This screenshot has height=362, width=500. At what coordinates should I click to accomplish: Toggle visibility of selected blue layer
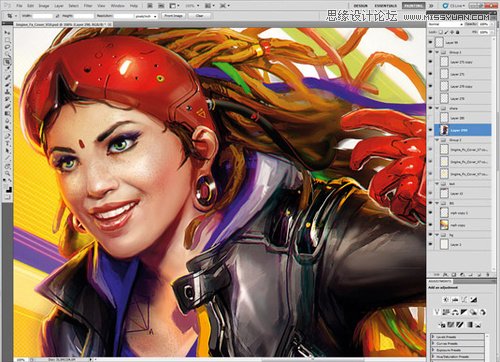click(x=431, y=130)
